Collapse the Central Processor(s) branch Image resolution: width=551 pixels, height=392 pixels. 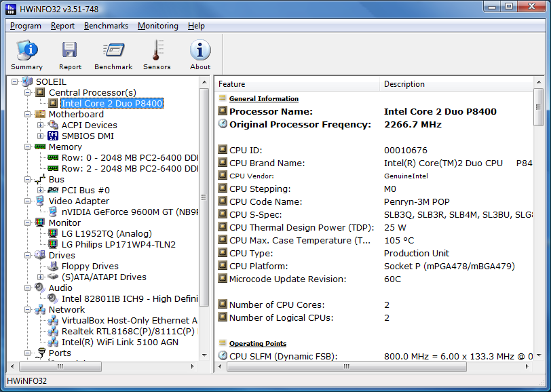pos(27,92)
